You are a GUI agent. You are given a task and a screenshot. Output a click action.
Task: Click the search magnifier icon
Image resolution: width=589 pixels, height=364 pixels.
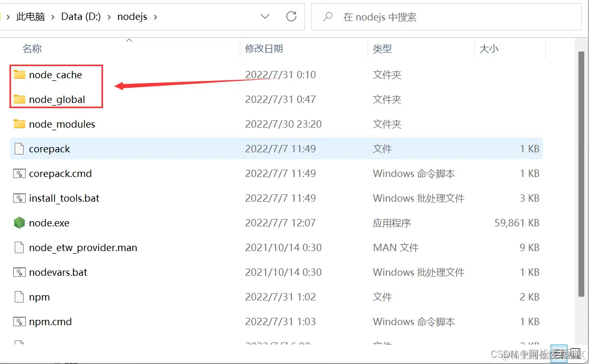click(327, 16)
